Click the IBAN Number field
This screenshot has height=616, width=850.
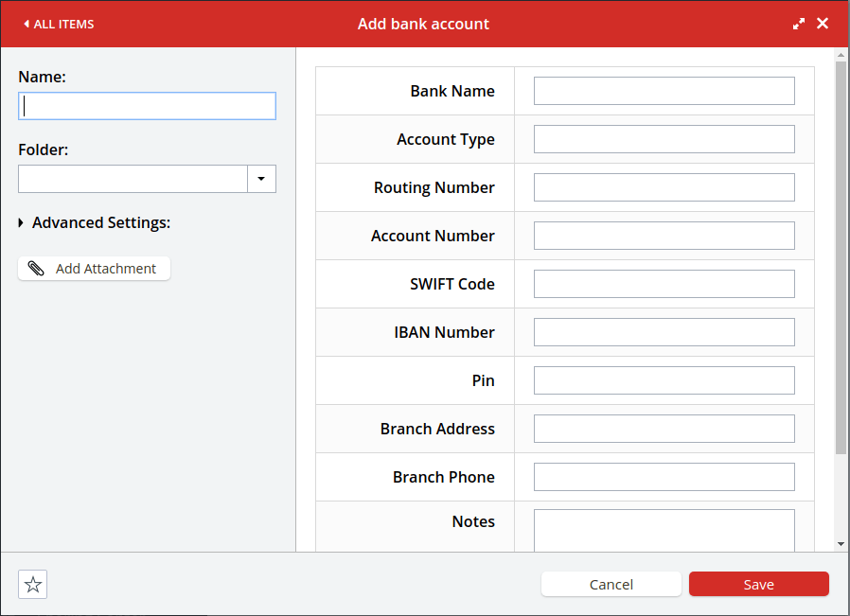pos(664,332)
